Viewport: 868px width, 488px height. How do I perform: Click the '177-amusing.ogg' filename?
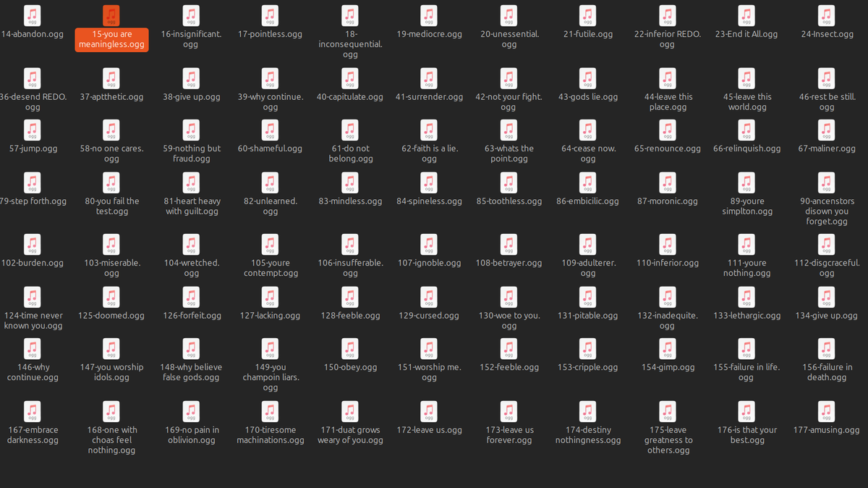(827, 429)
